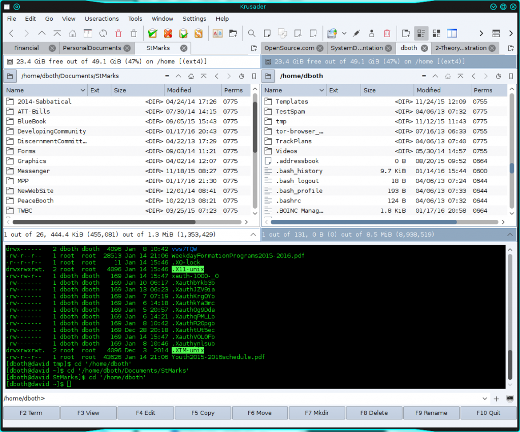Click left panel path /home/dboth/Documents/StMarks
The width and height of the screenshot is (520, 432).
(70, 76)
